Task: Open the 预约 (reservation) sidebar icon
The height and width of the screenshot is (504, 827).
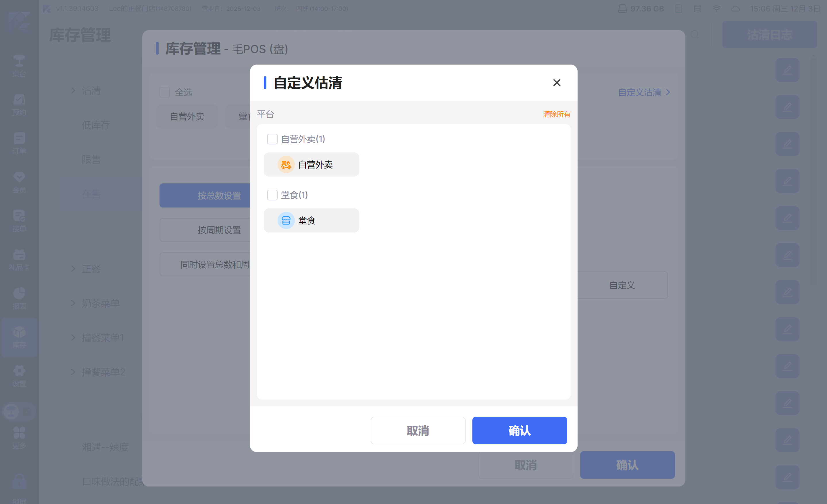Action: (x=19, y=105)
